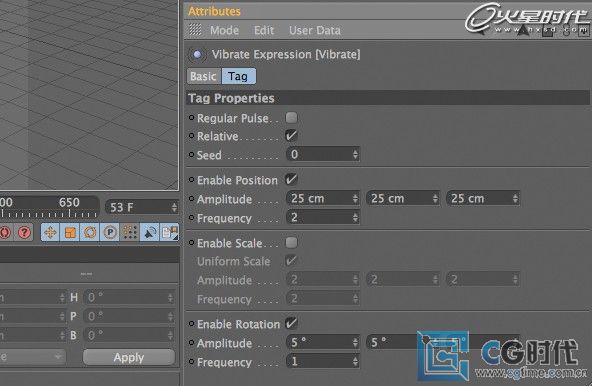This screenshot has width=592, height=386.
Task: Click keyframe dot beside Enable Rotation
Action: (x=191, y=324)
